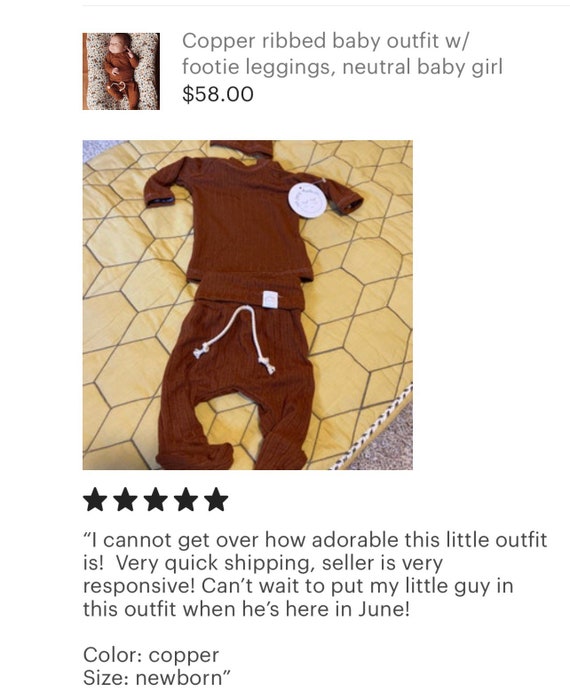Click the white drawstring bow on the pants

point(236,339)
